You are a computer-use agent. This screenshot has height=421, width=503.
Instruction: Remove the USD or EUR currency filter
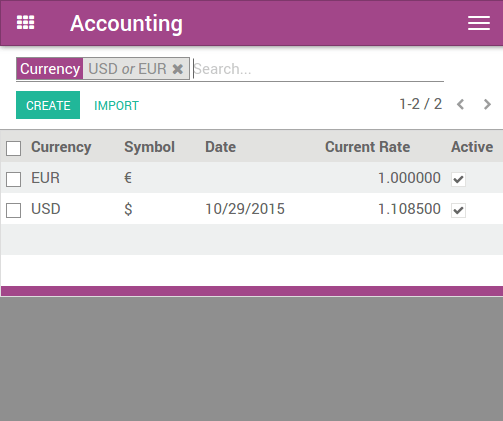coord(178,69)
